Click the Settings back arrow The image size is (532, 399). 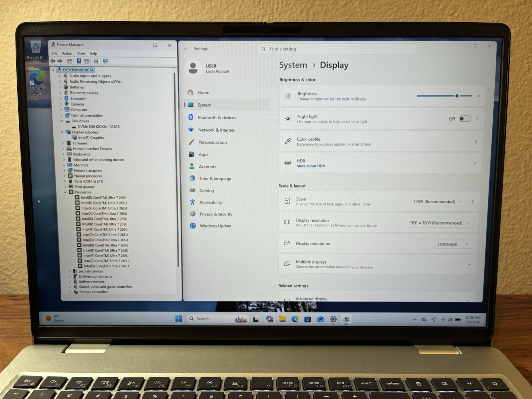[x=186, y=49]
